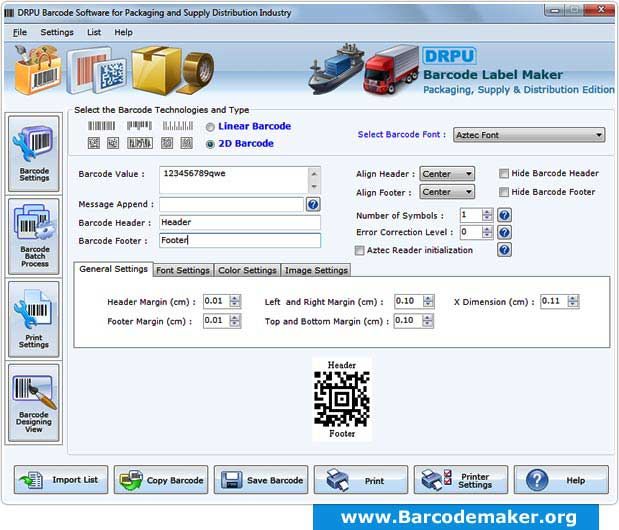
Task: Switch to Color Settings tab
Action: point(247,270)
